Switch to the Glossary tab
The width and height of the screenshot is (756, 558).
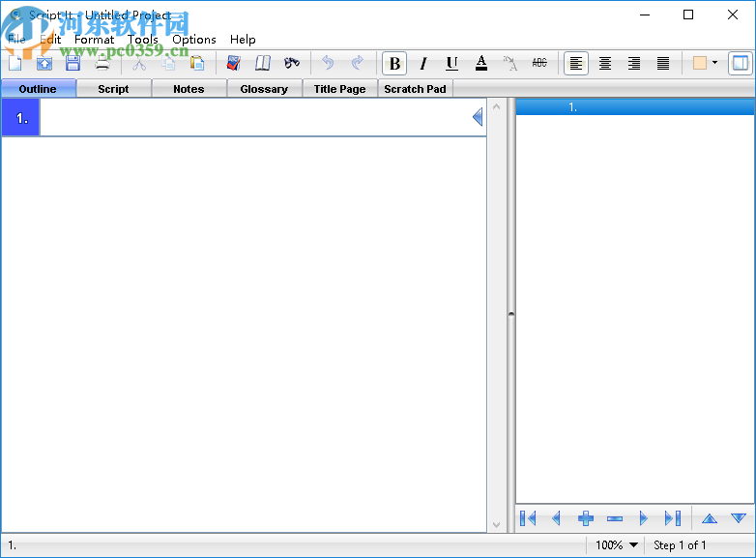(x=264, y=89)
